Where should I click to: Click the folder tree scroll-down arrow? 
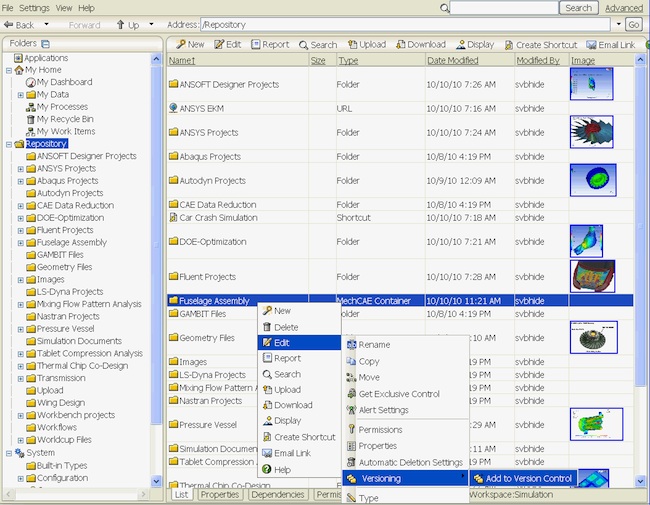[156, 481]
